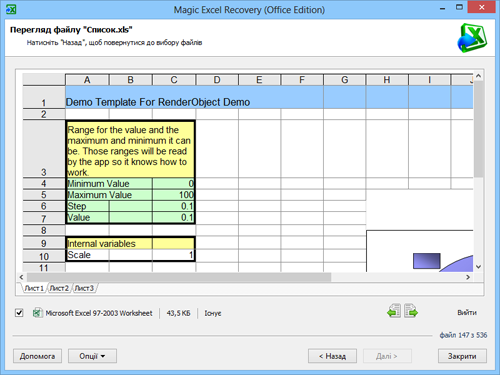Click the horizontal scroll left arrow
The width and height of the screenshot is (500, 375).
coord(21,277)
